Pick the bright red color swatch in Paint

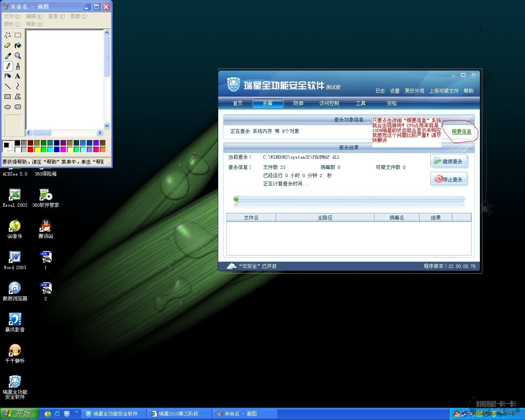pos(30,149)
